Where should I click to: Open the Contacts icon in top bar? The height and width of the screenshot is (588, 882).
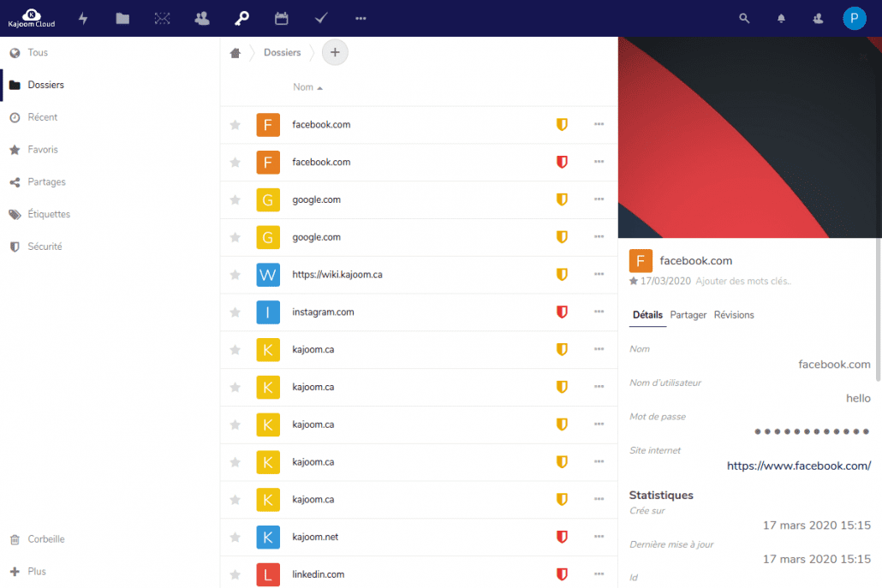pos(202,19)
